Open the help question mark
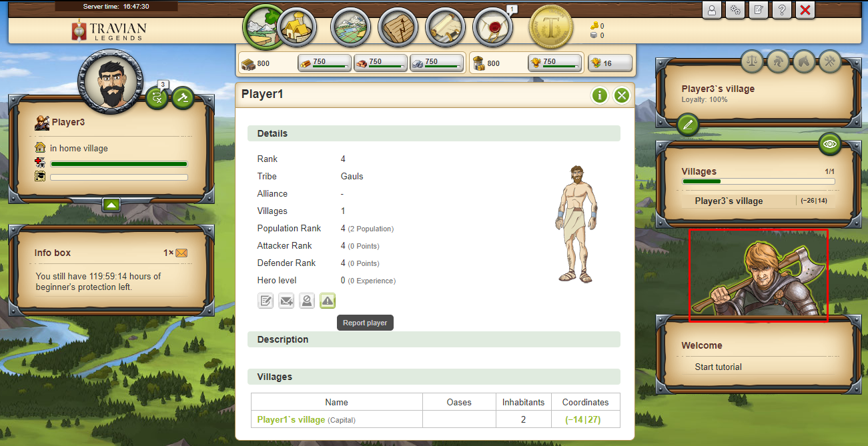Viewport: 868px width, 446px height. [782, 10]
